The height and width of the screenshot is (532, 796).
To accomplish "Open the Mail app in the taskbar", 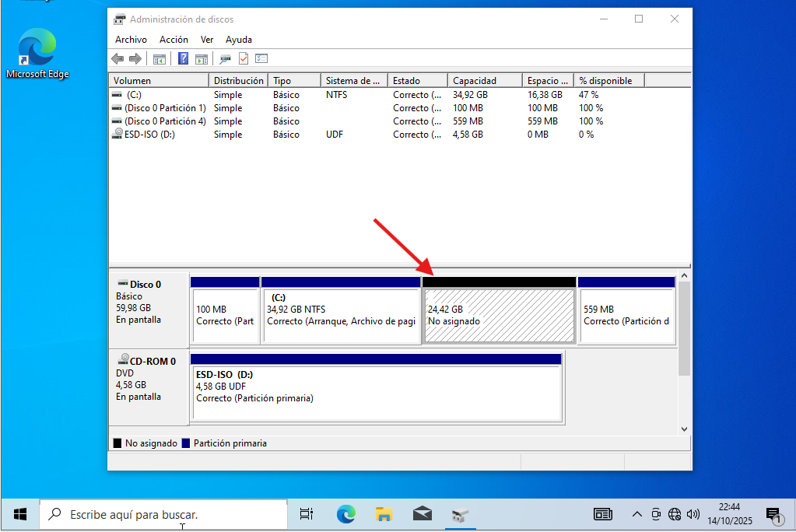I will pos(422,514).
